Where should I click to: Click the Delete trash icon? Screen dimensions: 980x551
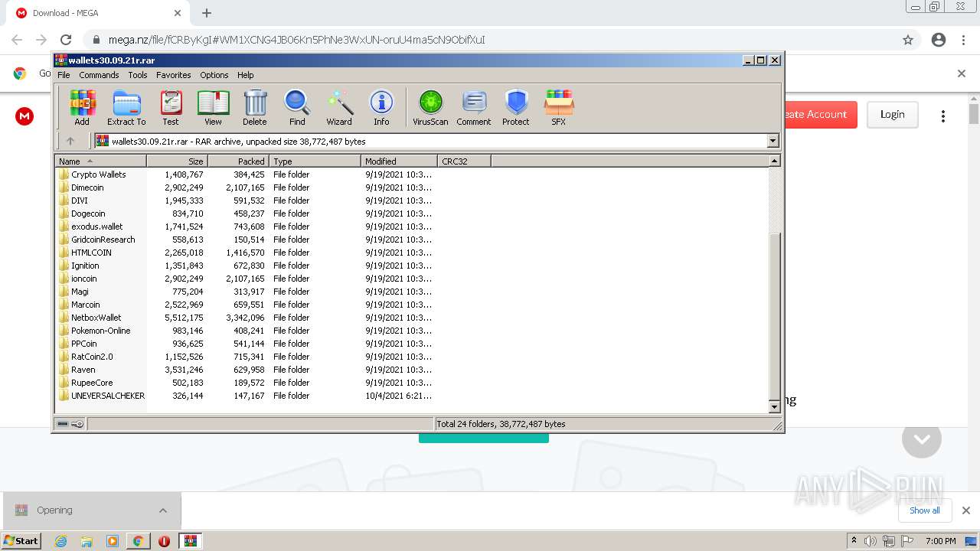click(x=255, y=108)
